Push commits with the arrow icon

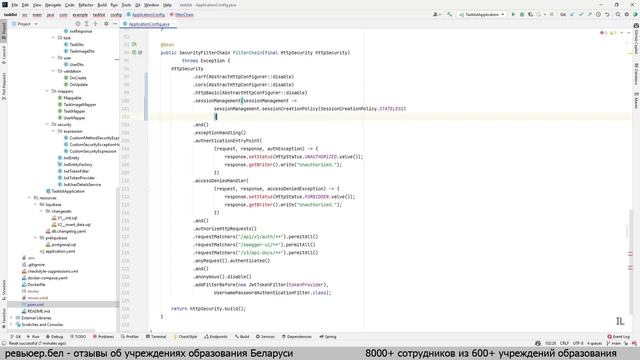(589, 14)
